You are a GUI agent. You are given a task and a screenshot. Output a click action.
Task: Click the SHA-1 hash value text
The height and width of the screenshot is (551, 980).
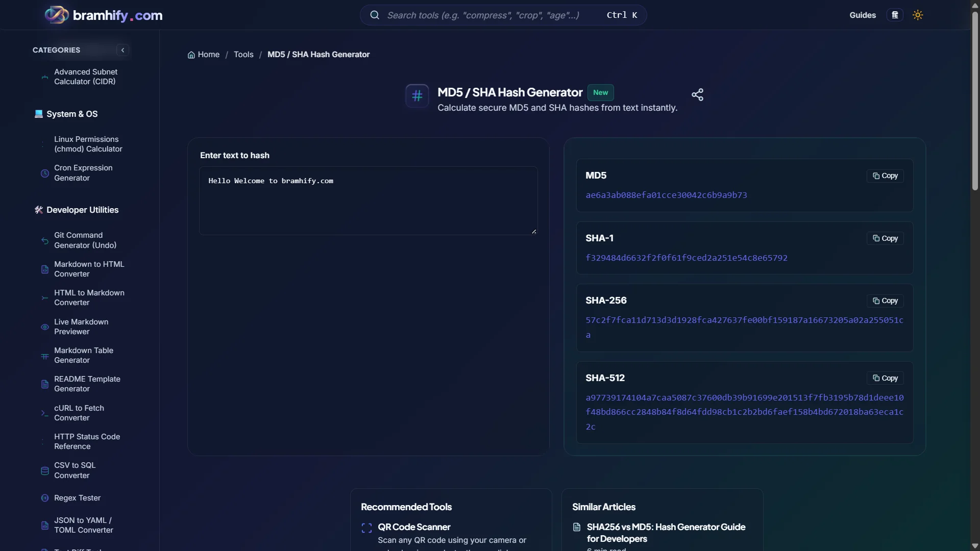tap(687, 258)
